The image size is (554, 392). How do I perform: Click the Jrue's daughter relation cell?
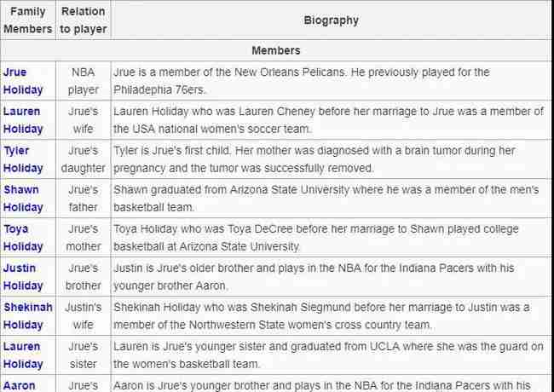click(84, 159)
